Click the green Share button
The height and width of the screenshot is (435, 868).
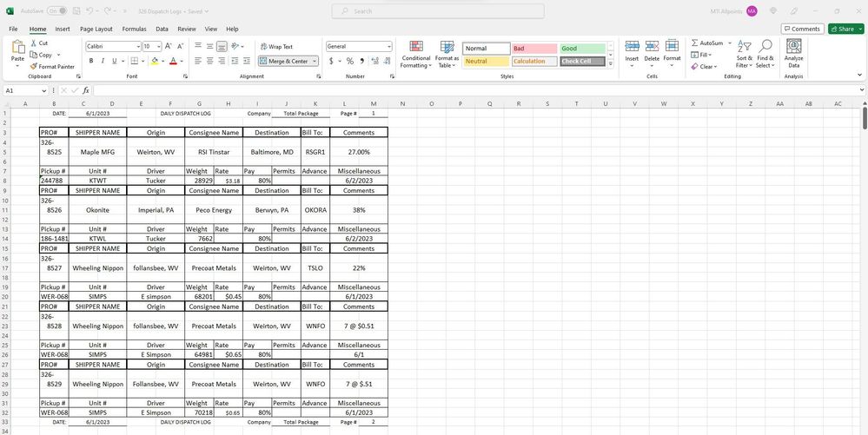coord(845,29)
